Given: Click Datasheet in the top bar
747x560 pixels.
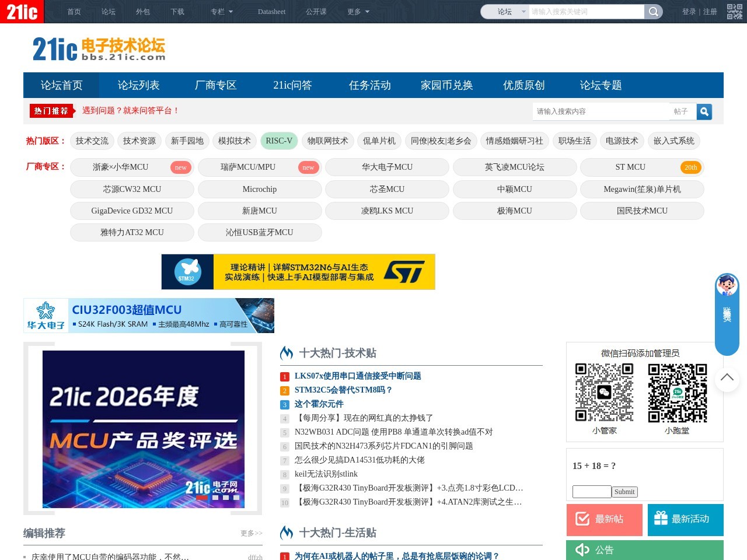Looking at the screenshot, I should click(271, 12).
